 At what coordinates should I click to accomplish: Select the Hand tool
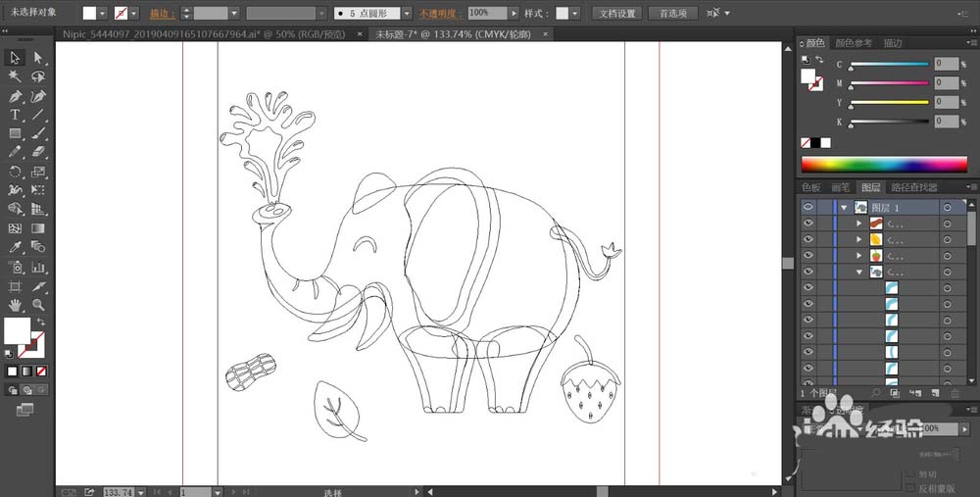(x=15, y=305)
